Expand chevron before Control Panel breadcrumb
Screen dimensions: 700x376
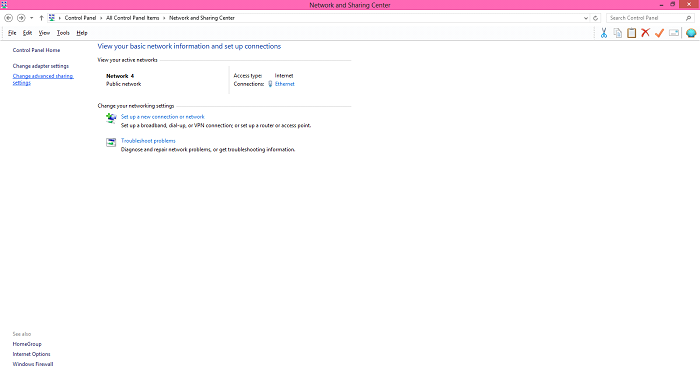[x=60, y=18]
